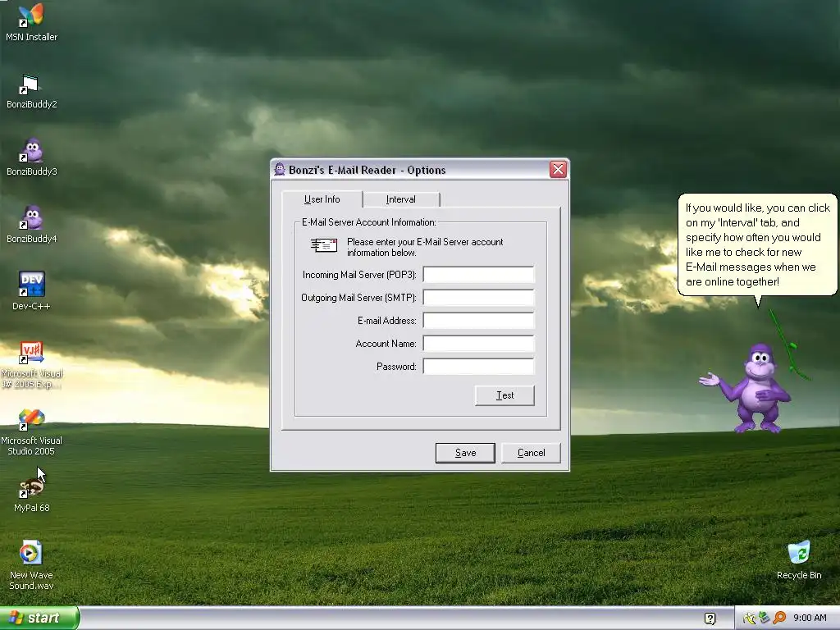
Task: Open the Windows start menu
Action: 39,618
